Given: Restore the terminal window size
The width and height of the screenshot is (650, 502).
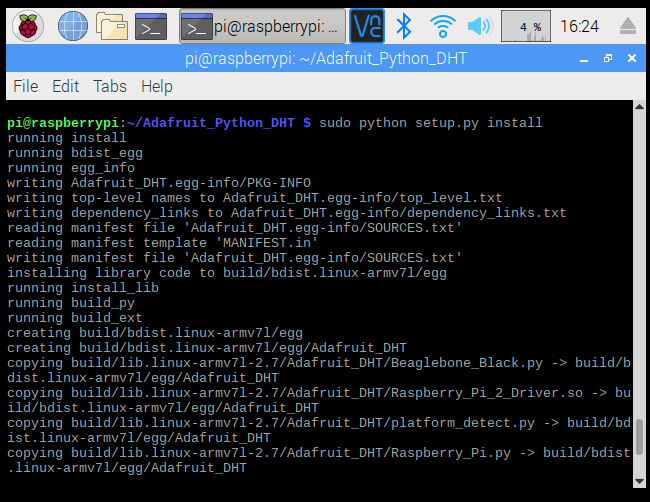Looking at the screenshot, I should tap(608, 58).
